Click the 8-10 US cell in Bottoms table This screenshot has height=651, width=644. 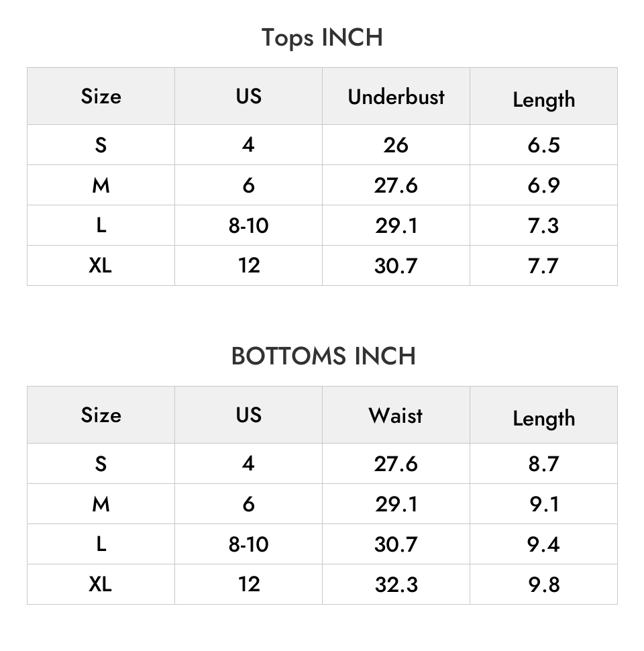pos(249,544)
